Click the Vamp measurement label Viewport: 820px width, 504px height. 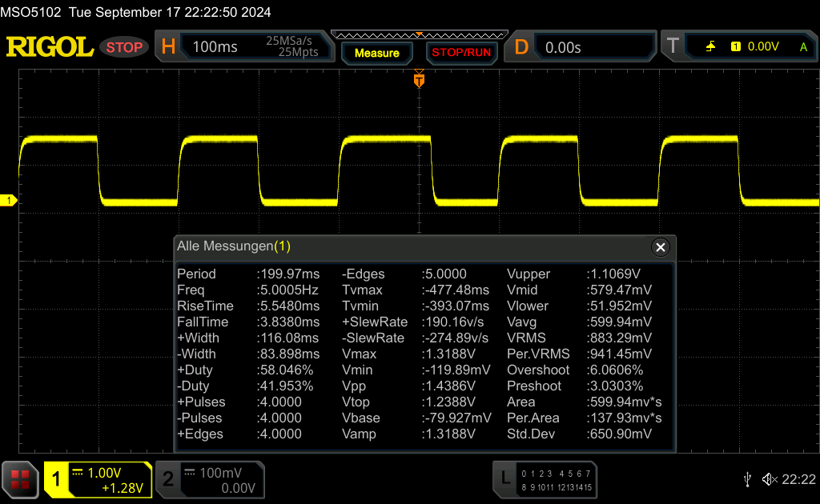pyautogui.click(x=359, y=434)
